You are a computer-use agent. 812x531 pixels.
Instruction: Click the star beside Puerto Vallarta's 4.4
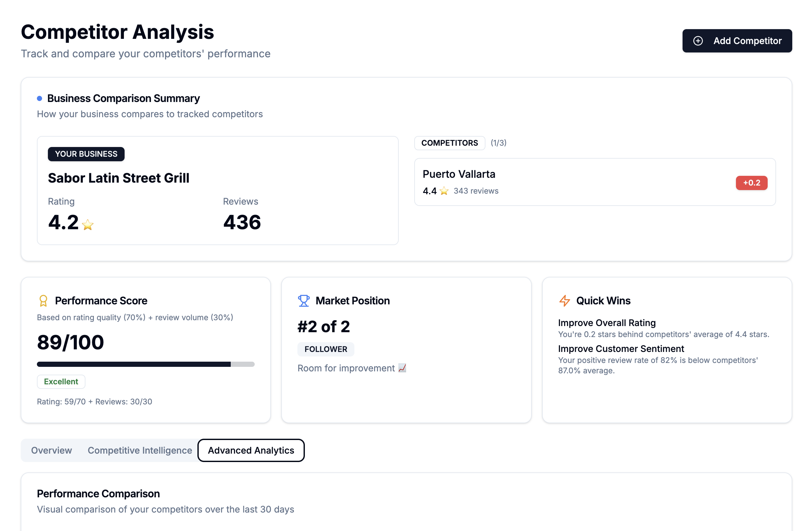point(443,191)
